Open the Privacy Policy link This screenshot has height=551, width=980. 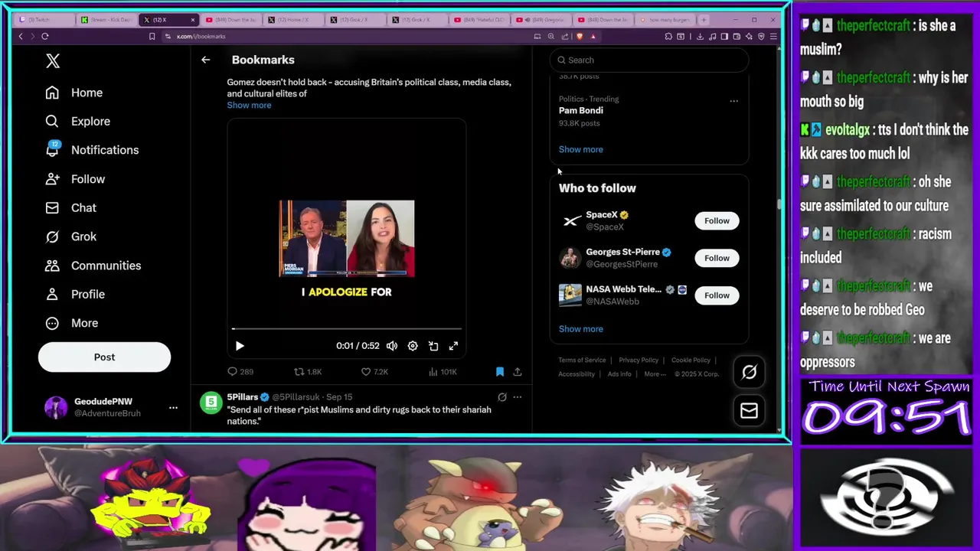[x=639, y=360]
